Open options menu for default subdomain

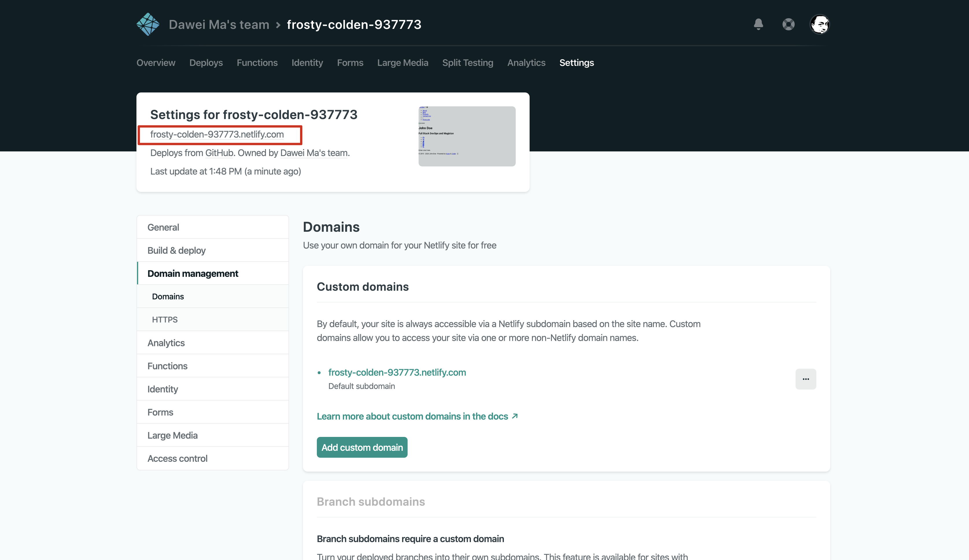[x=806, y=379]
